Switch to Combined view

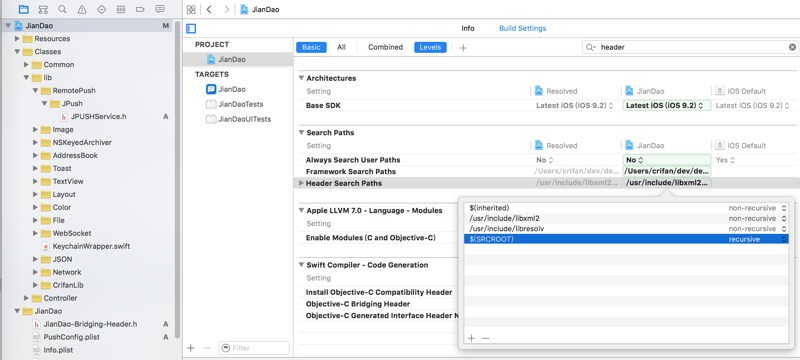(385, 47)
